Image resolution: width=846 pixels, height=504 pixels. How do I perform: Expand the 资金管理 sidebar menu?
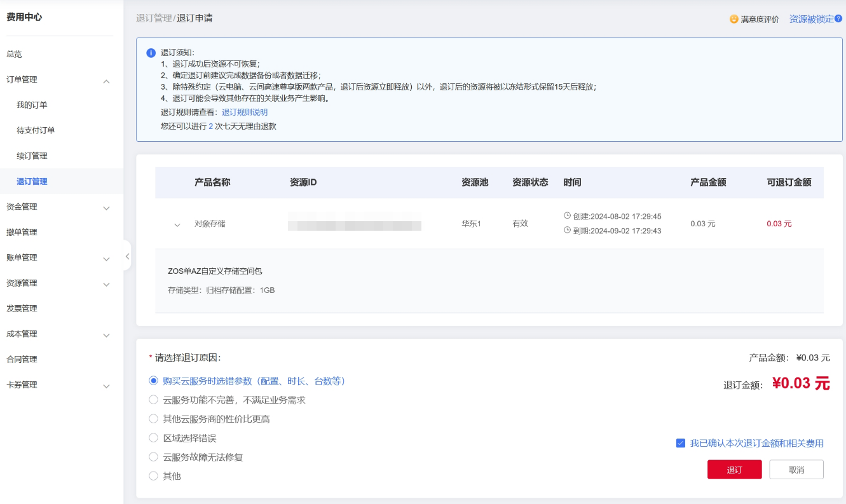tap(106, 208)
